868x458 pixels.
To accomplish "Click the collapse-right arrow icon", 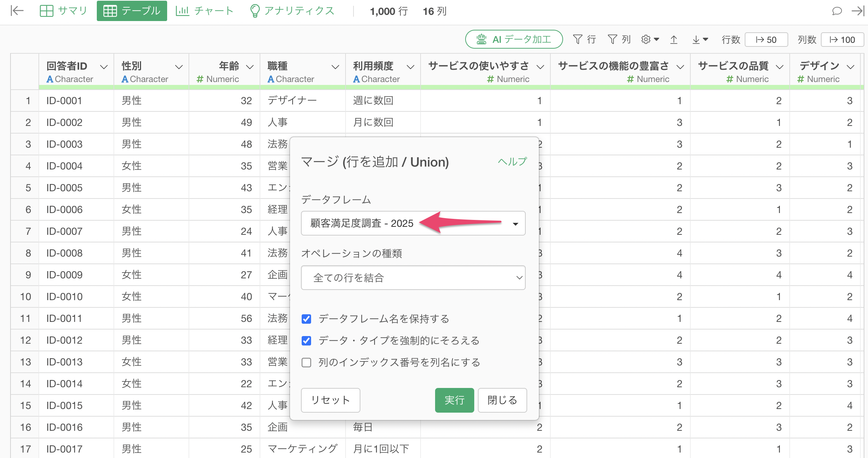I will point(858,11).
